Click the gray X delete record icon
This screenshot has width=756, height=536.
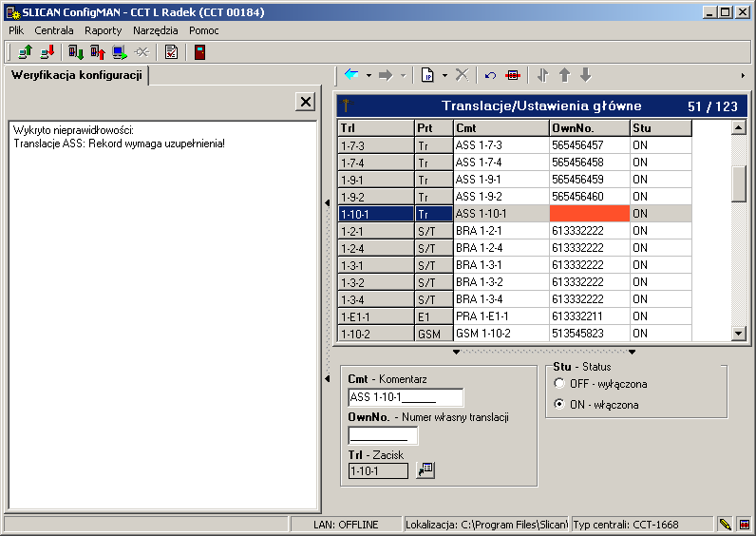(462, 75)
